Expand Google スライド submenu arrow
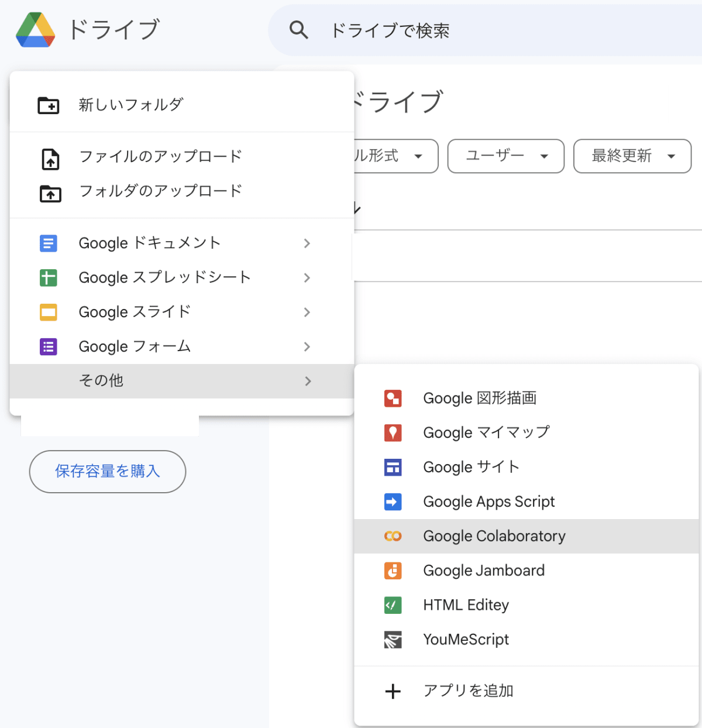 coord(307,313)
